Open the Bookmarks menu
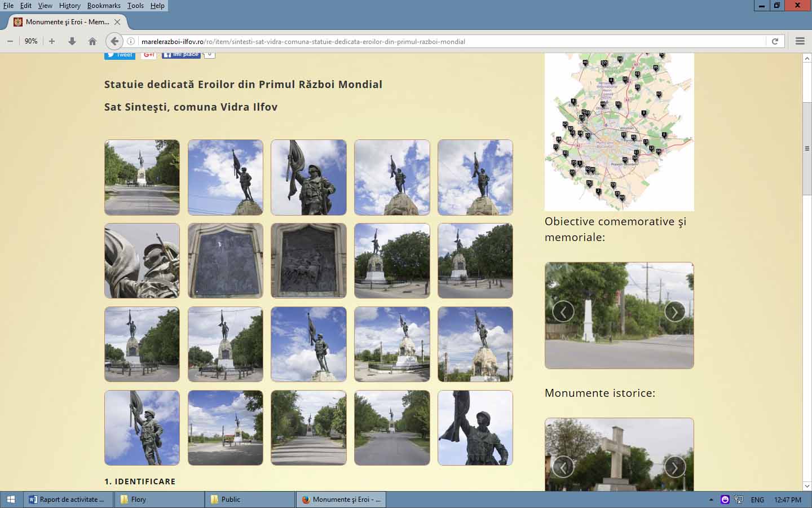Screen dimensions: 812x508 104,6
